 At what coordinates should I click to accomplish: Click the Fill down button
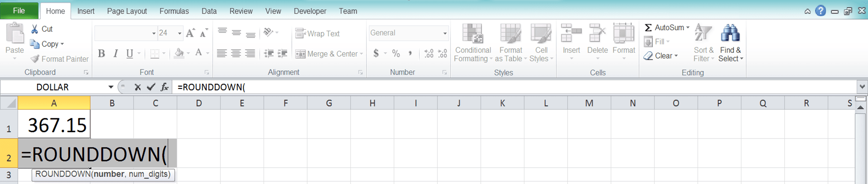pos(656,41)
